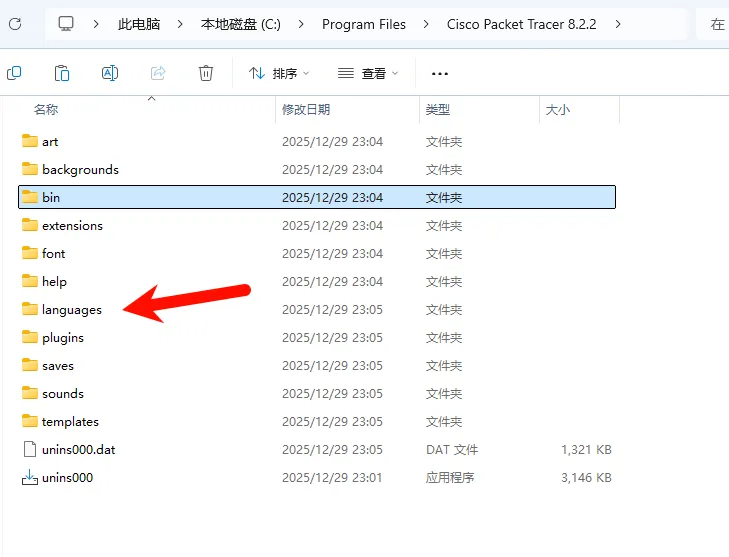This screenshot has height=557, width=729.
Task: Expand chevron after Program Files breadcrumb
Action: [426, 24]
